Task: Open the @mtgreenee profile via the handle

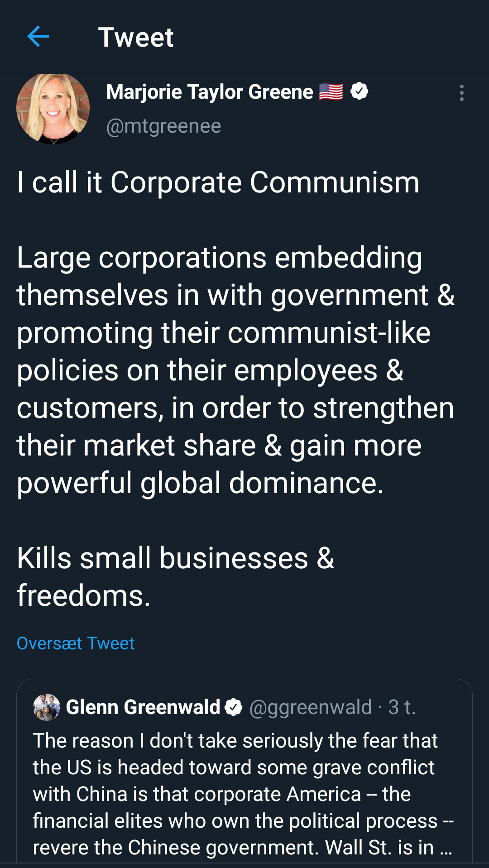Action: click(163, 126)
